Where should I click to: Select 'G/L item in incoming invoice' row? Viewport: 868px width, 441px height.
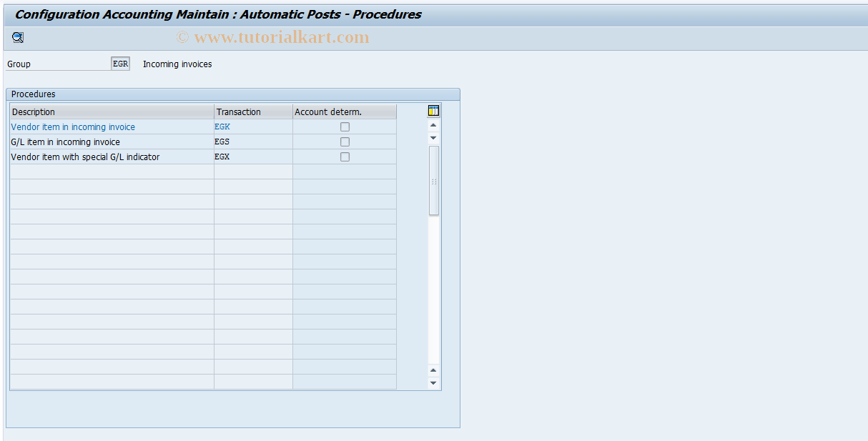coord(112,142)
